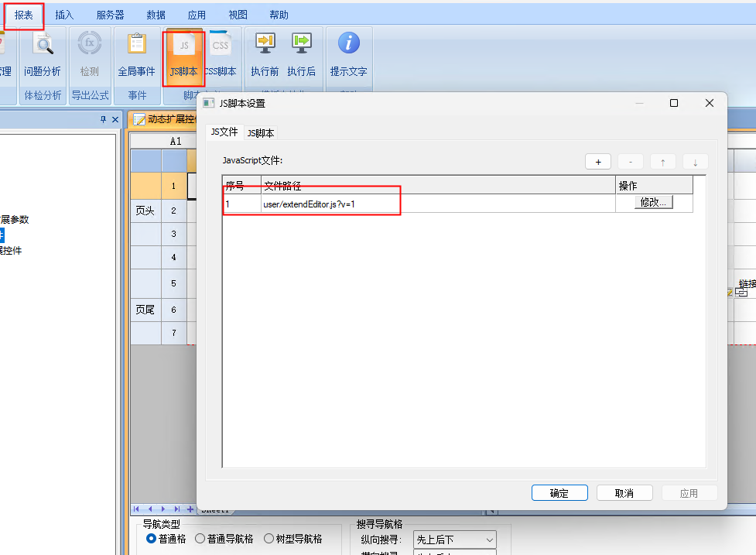756x555 pixels.
Task: Open the CSS脚本 ribbon button
Action: (x=221, y=54)
